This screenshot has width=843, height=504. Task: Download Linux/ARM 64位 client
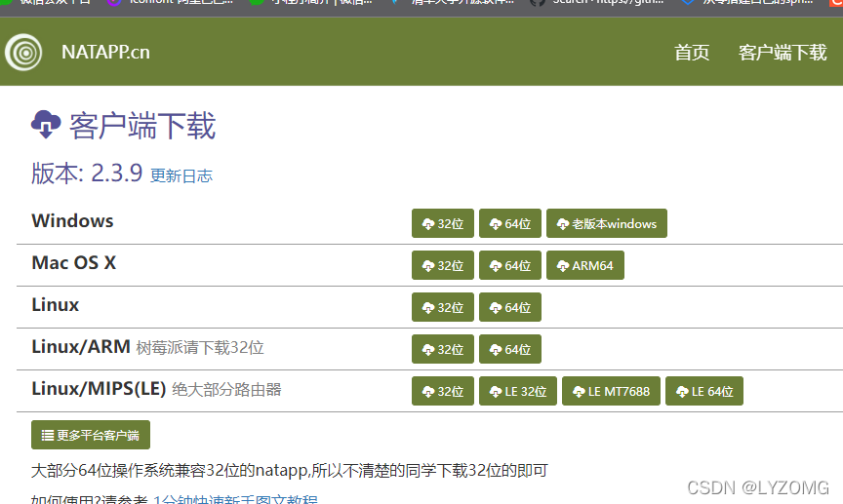509,349
